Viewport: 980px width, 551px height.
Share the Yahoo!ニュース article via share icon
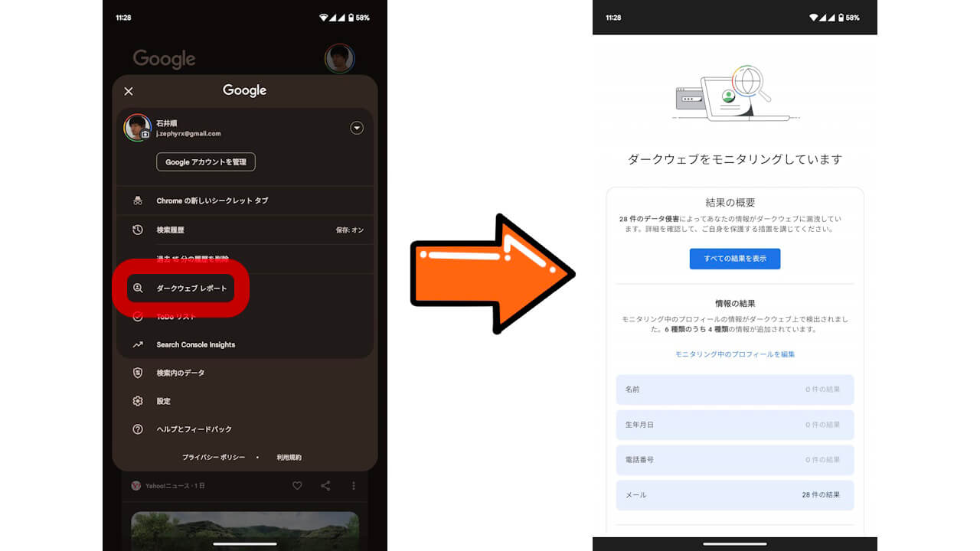325,485
